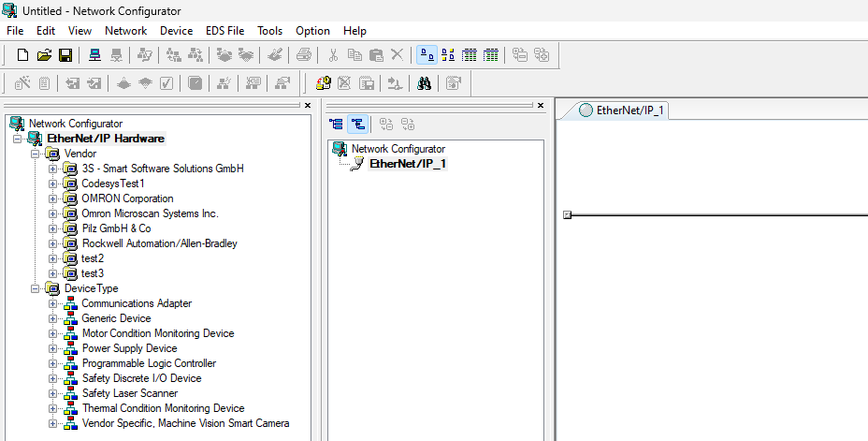Screen dimensions: 868x441
Task: Click the grayed Disconnect computer icon
Action: [116, 55]
